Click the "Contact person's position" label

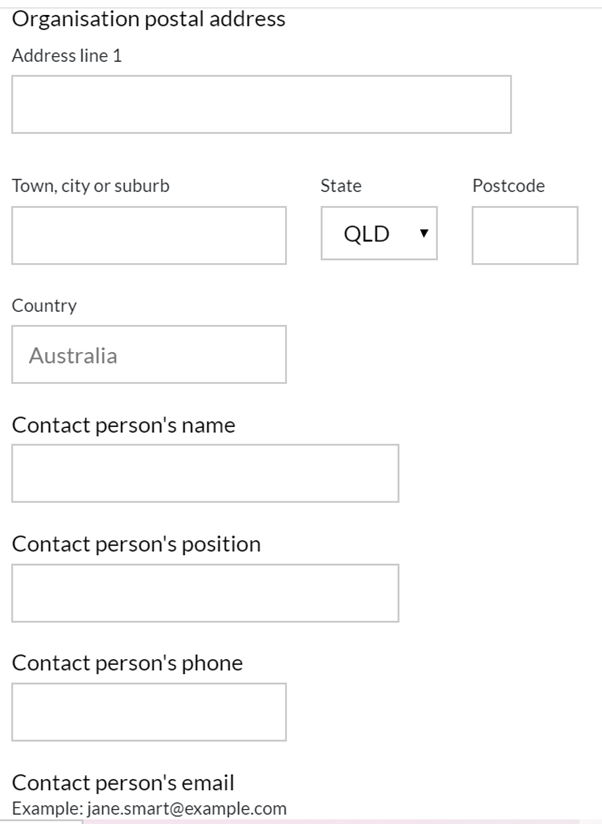click(136, 544)
